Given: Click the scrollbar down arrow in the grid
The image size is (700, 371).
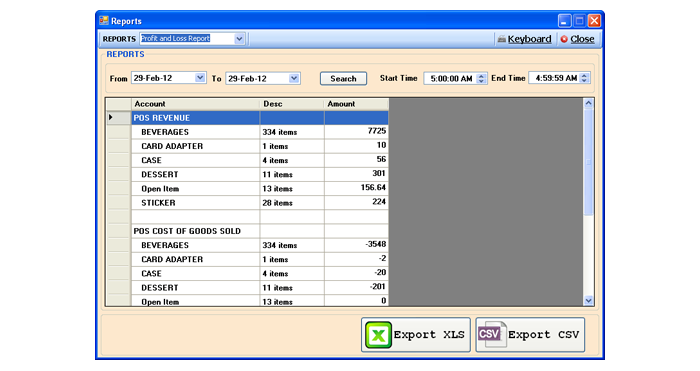Looking at the screenshot, I should pyautogui.click(x=588, y=300).
